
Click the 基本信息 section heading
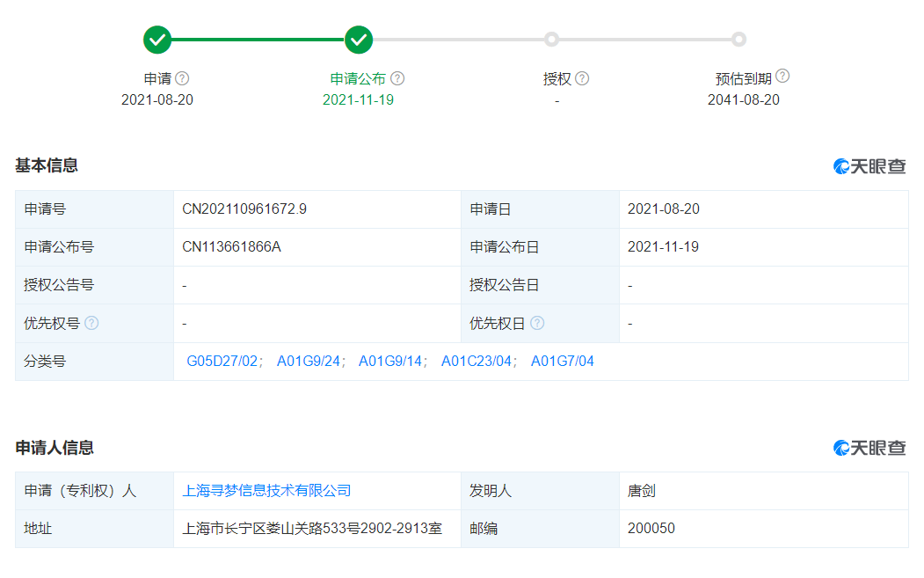coord(47,165)
